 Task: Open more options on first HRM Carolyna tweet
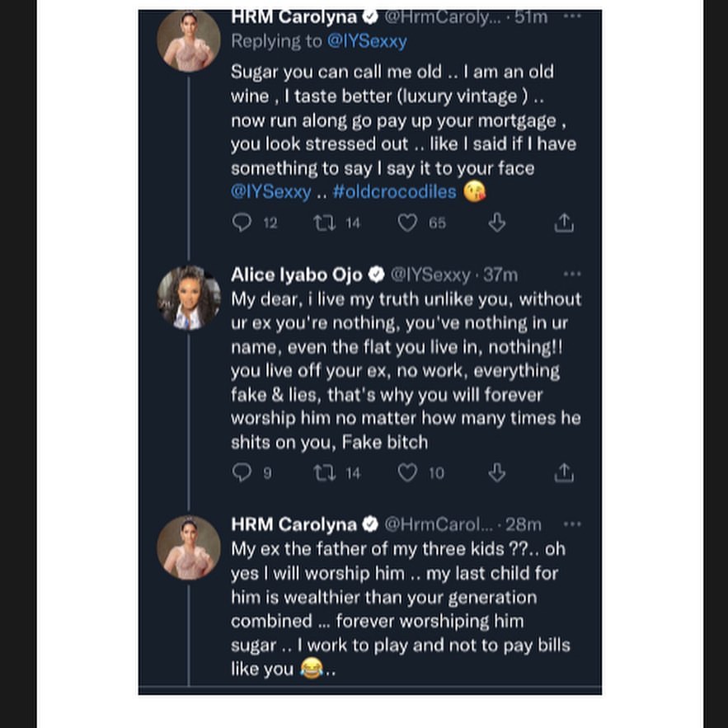[x=571, y=16]
